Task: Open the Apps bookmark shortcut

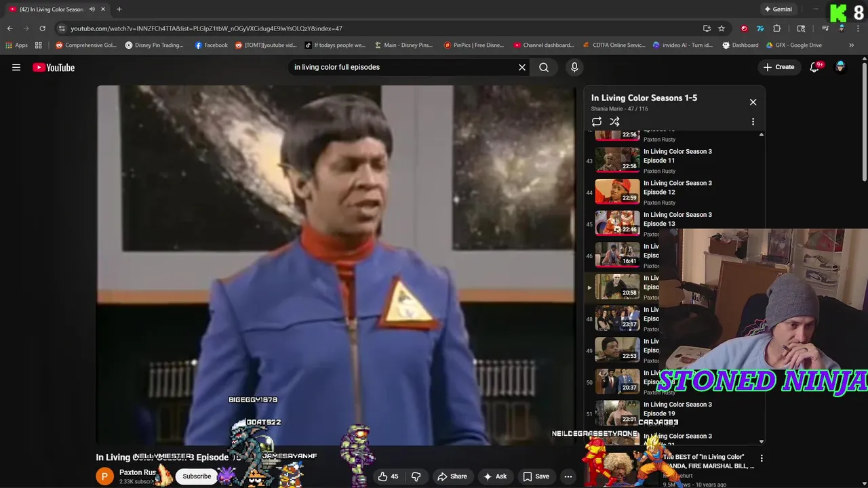Action: pos(16,45)
